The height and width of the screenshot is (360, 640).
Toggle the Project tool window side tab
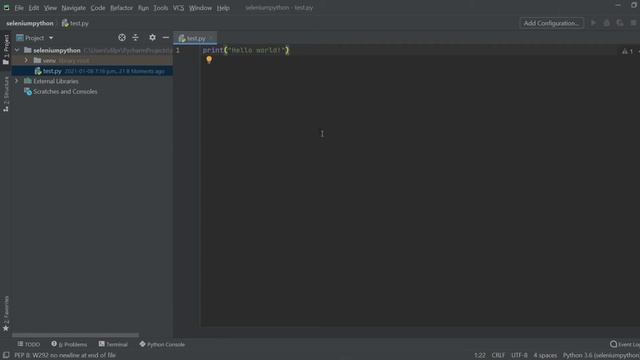pos(6,50)
